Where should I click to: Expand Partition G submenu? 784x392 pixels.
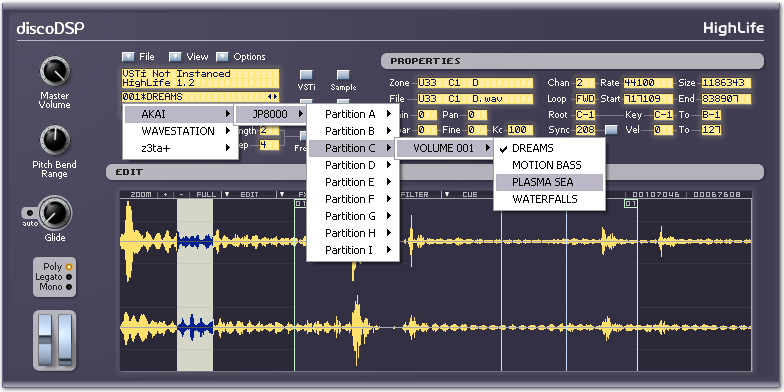352,216
